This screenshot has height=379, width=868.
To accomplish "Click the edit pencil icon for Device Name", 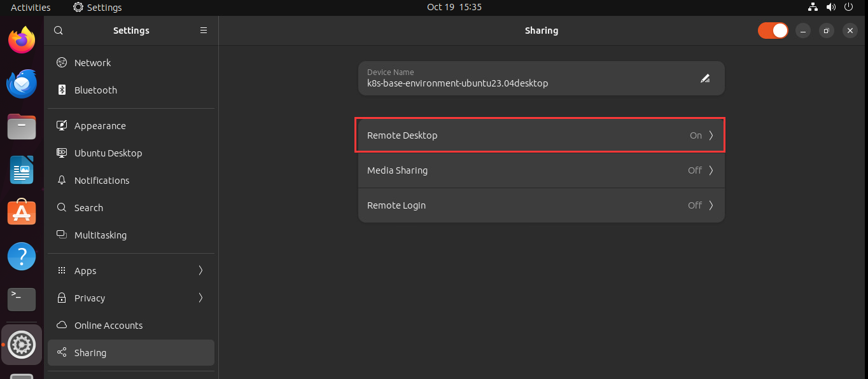I will (705, 78).
